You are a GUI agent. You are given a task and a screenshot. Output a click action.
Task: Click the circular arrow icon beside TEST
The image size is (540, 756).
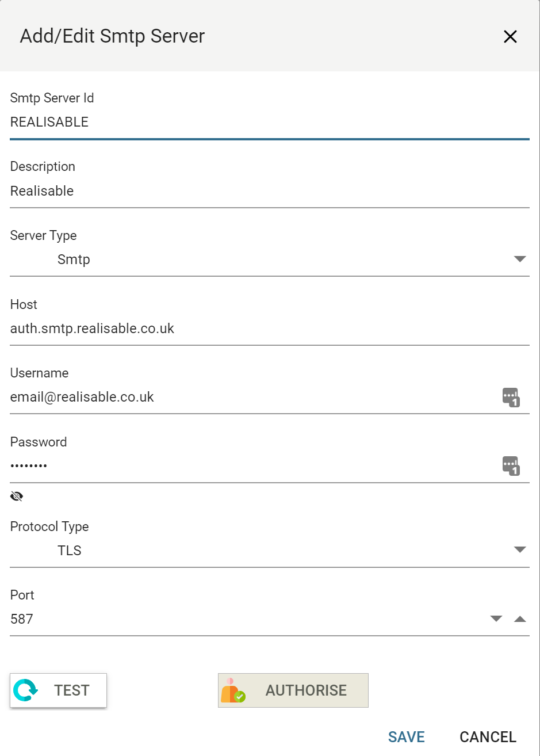point(26,690)
